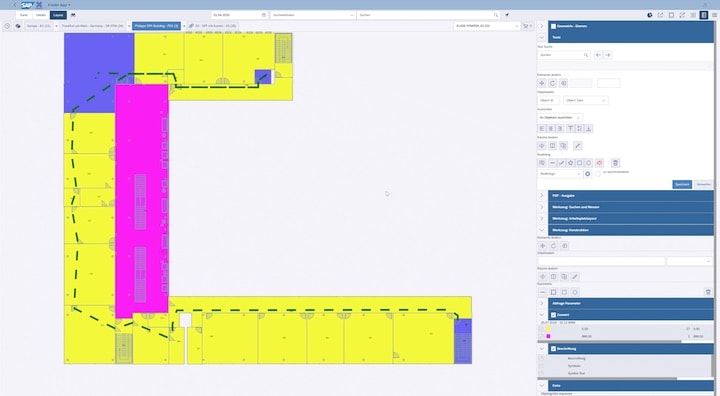Select the redlining polygon shape tool

(x=570, y=163)
